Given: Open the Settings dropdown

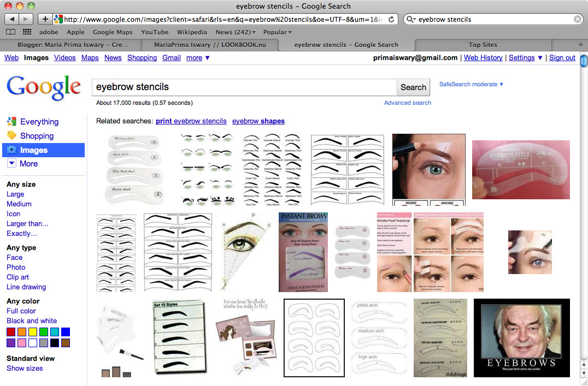Looking at the screenshot, I should (522, 57).
